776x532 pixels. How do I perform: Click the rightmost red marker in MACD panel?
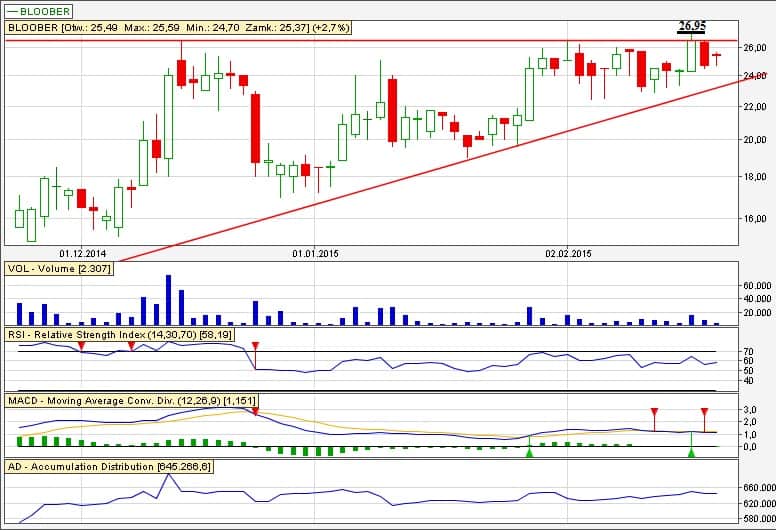tap(705, 412)
